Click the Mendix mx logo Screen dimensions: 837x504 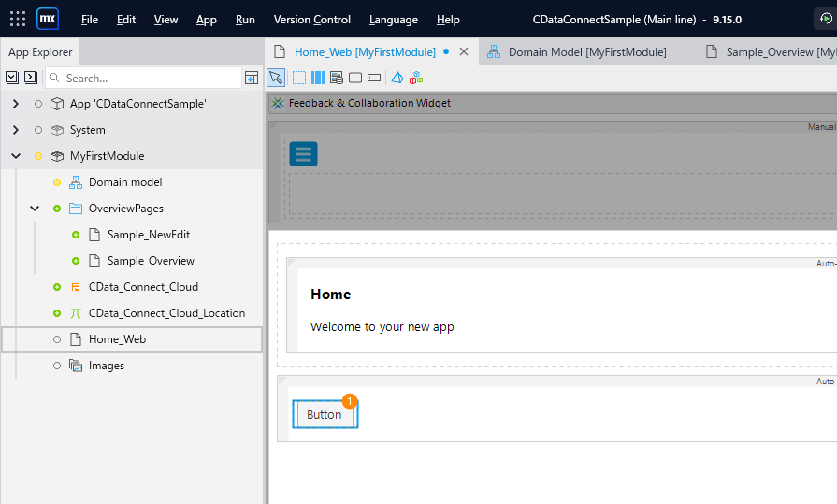pos(48,19)
